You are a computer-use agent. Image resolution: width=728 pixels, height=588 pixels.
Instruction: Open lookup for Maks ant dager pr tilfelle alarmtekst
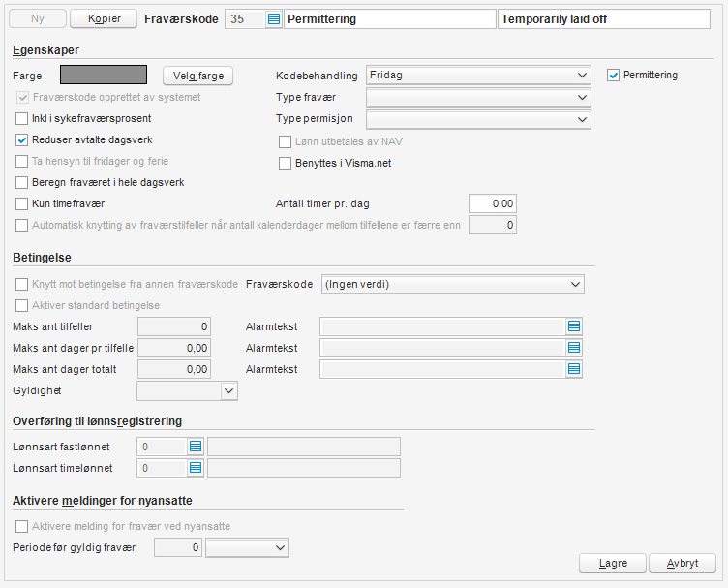pos(574,348)
